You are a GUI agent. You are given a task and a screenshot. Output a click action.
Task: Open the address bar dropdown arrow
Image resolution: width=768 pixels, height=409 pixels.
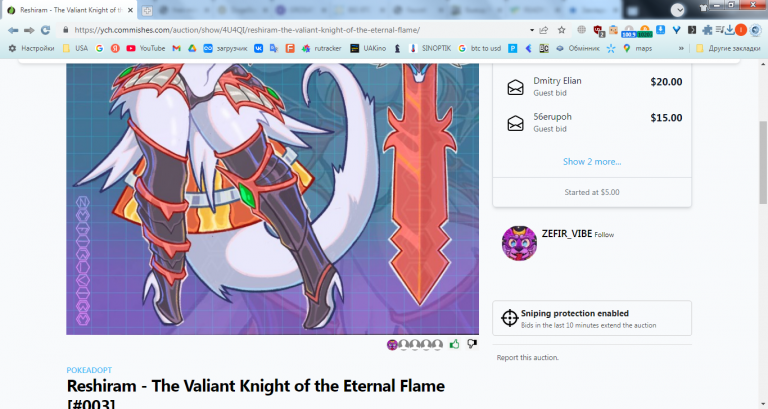[x=531, y=30]
